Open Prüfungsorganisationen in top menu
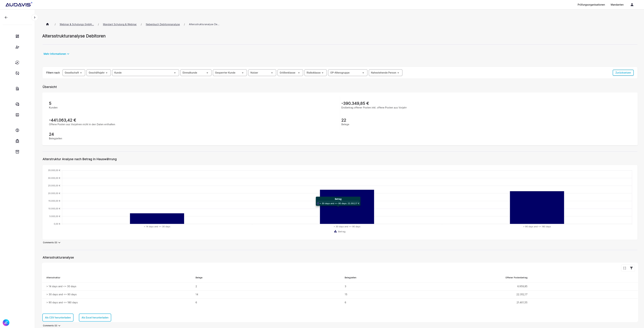This screenshot has width=644, height=328. click(591, 5)
